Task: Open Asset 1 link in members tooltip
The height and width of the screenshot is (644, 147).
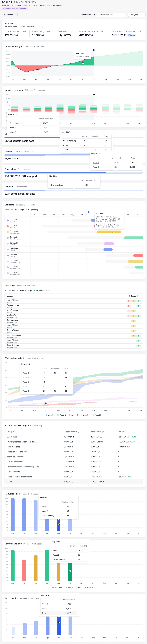Action: pos(66,145)
